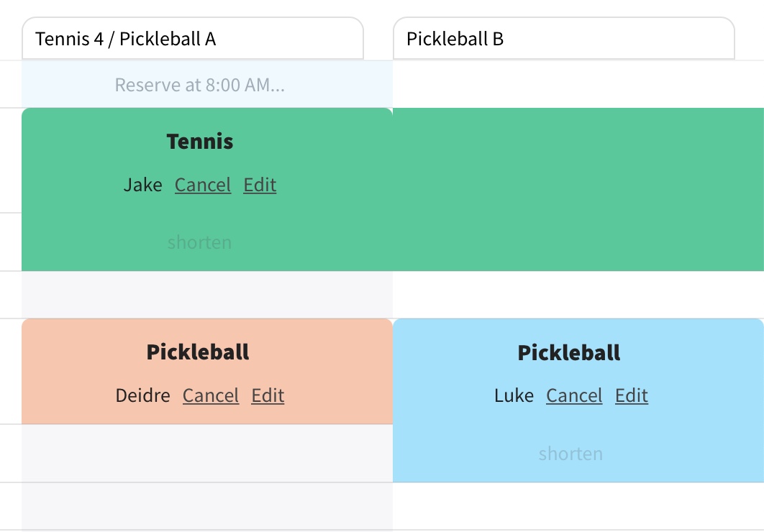
Task: Click the Pickleball title on Luke's reservation
Action: [569, 353]
